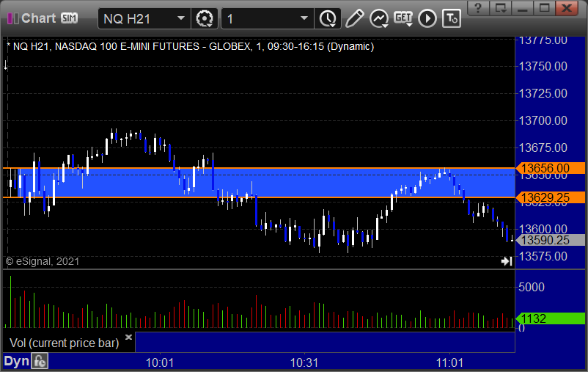
Task: Jump to latest bar with scroll-to-end arrow
Action: (x=507, y=261)
